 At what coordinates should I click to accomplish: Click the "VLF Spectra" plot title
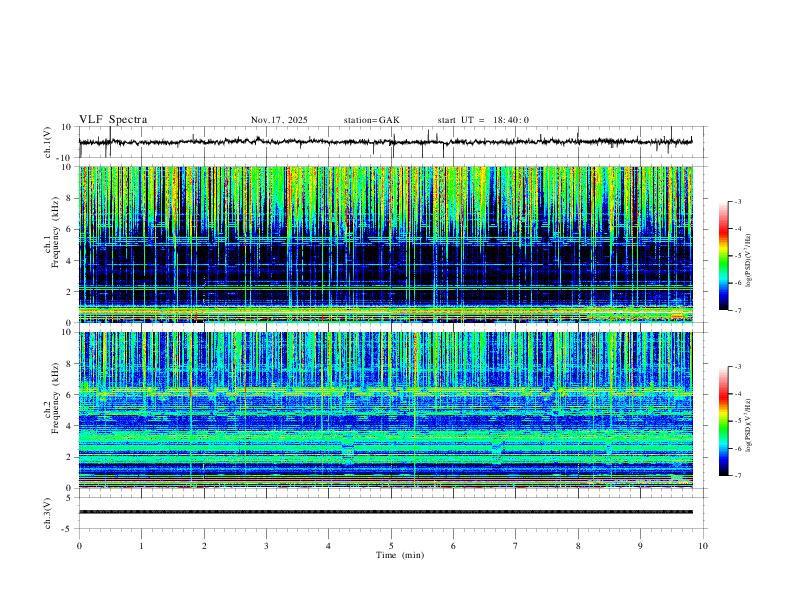click(x=113, y=120)
